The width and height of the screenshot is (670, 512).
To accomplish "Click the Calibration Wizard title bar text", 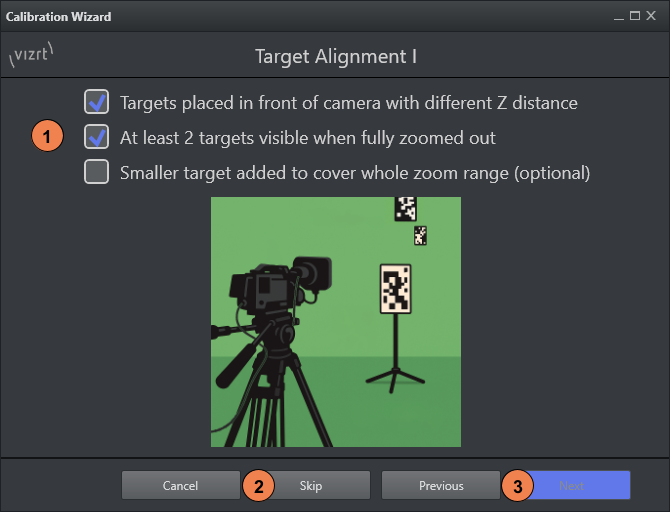I will click(x=59, y=17).
